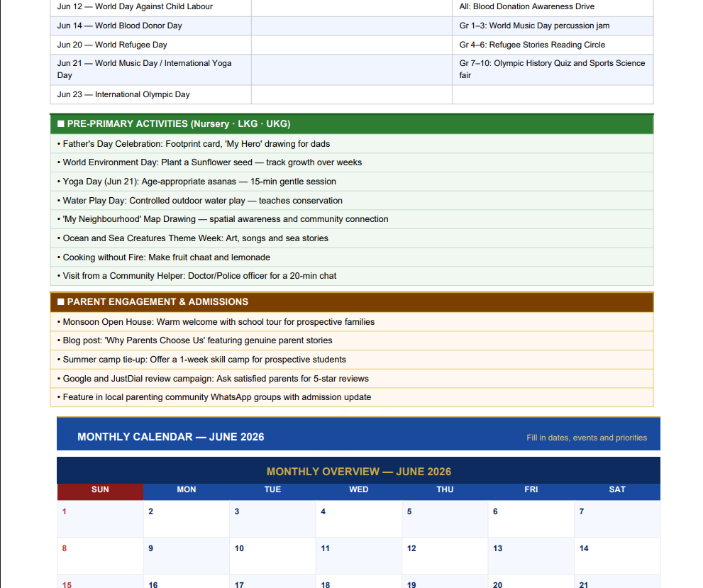The width and height of the screenshot is (703, 588).
Task: Click 'Jun 21 — World Music Day / International Yoga Day'
Action: [x=150, y=70]
